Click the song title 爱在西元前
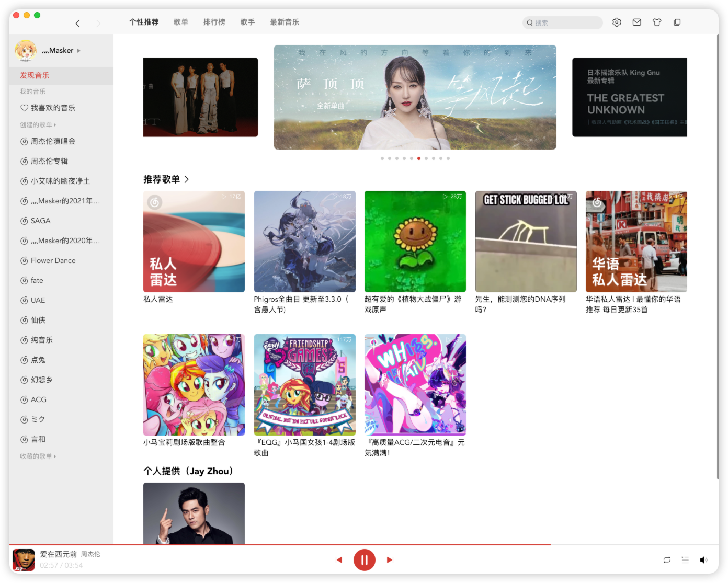Viewport: 728px width, 583px height. point(59,554)
